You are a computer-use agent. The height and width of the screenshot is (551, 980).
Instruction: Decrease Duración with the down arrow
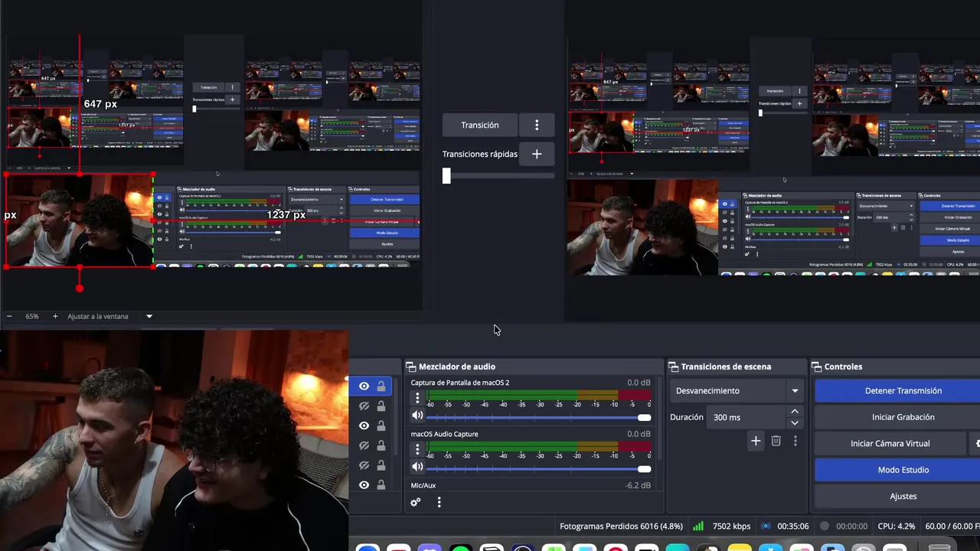click(795, 422)
